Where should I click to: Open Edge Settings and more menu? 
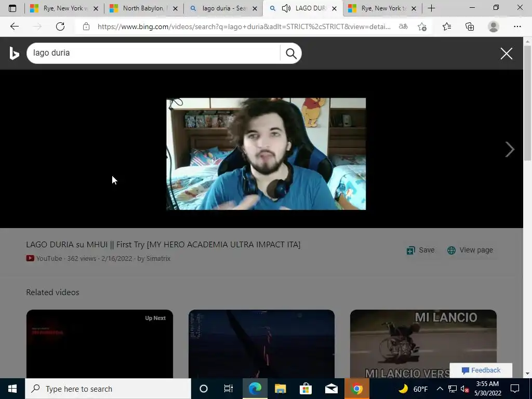coord(517,26)
